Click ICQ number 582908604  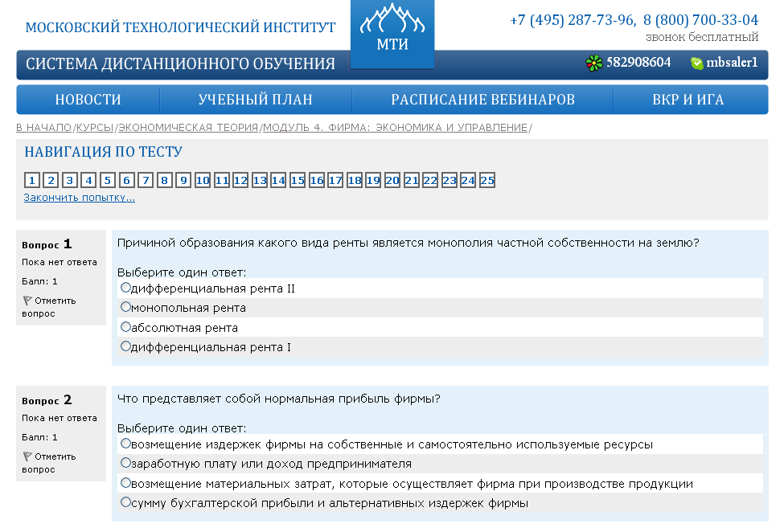[x=638, y=63]
